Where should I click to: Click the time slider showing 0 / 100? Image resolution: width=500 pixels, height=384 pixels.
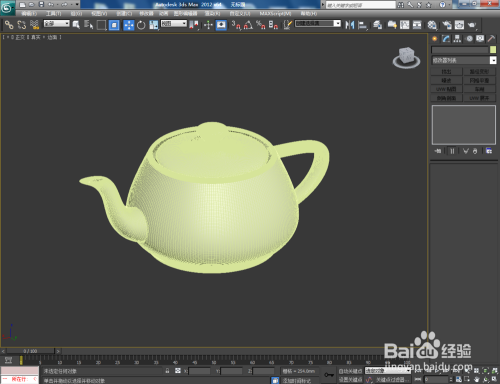(x=30, y=351)
